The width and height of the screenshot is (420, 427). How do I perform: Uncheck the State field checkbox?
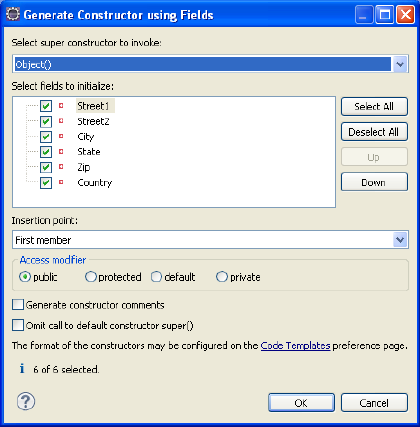click(x=46, y=152)
